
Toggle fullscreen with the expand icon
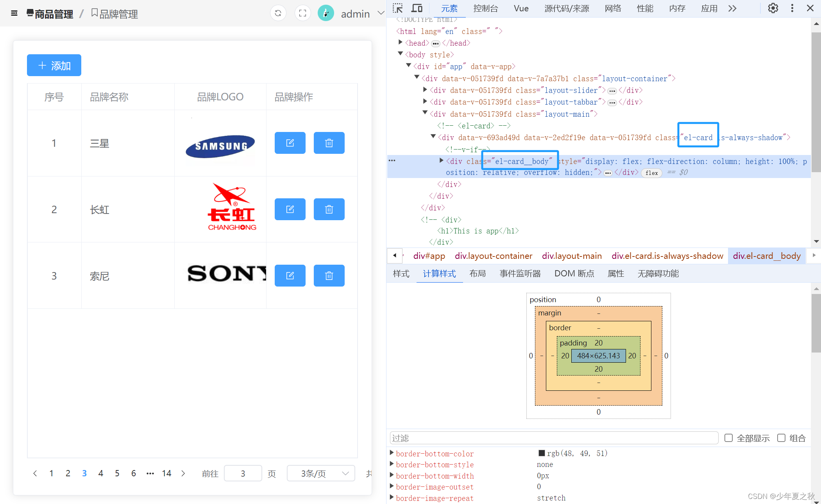302,13
